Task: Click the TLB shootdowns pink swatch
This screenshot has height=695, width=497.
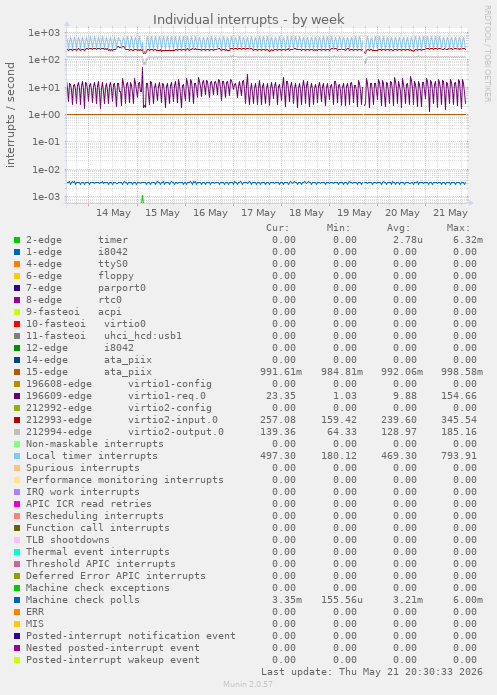Action: pos(17,540)
